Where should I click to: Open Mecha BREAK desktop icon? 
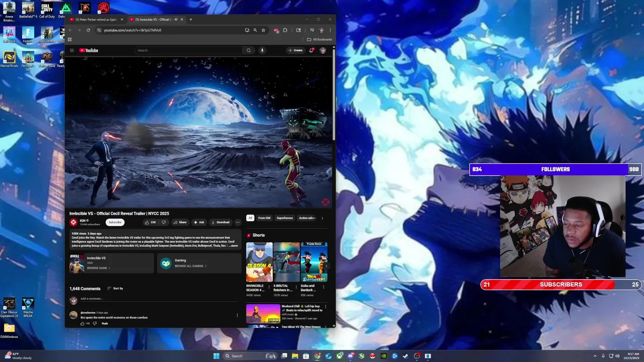28,308
